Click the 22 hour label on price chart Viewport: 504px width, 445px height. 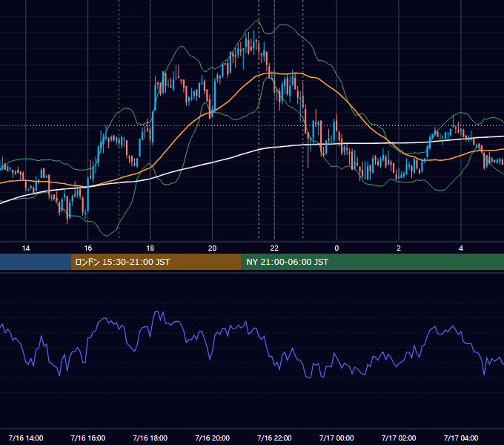coord(274,248)
